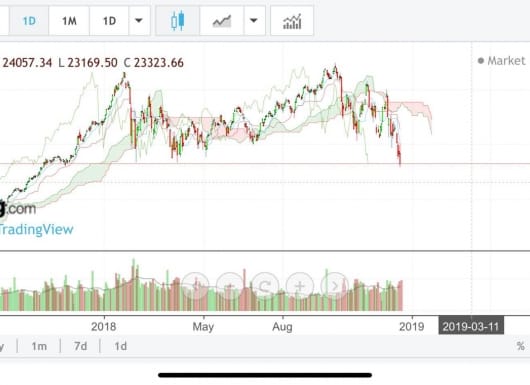Select the highlighted blue 1D interval
This screenshot has width=530, height=385.
click(29, 21)
